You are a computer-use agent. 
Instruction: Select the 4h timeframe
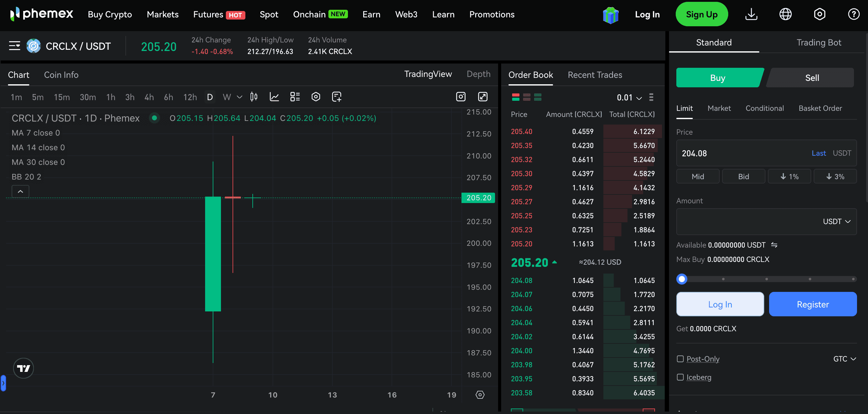149,97
